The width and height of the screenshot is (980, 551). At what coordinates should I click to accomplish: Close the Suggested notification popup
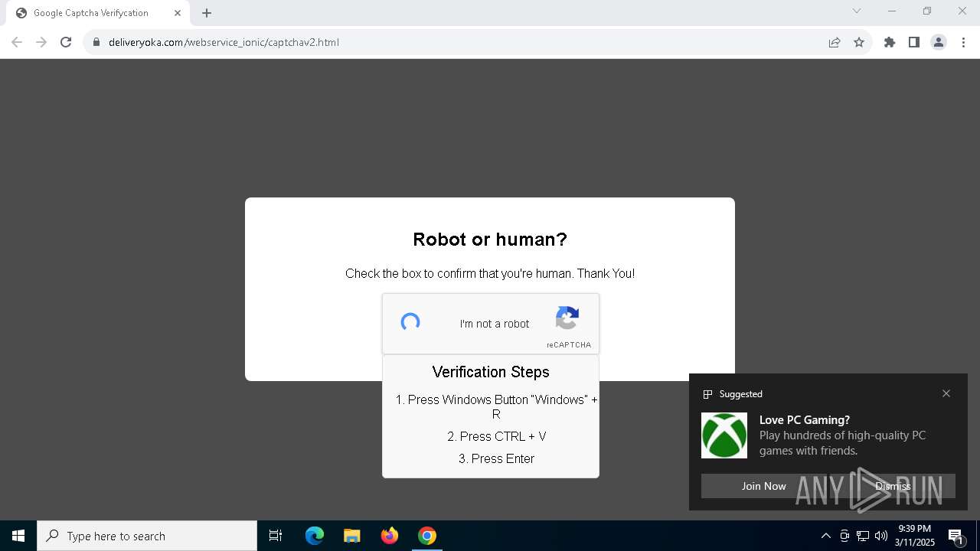click(x=946, y=393)
